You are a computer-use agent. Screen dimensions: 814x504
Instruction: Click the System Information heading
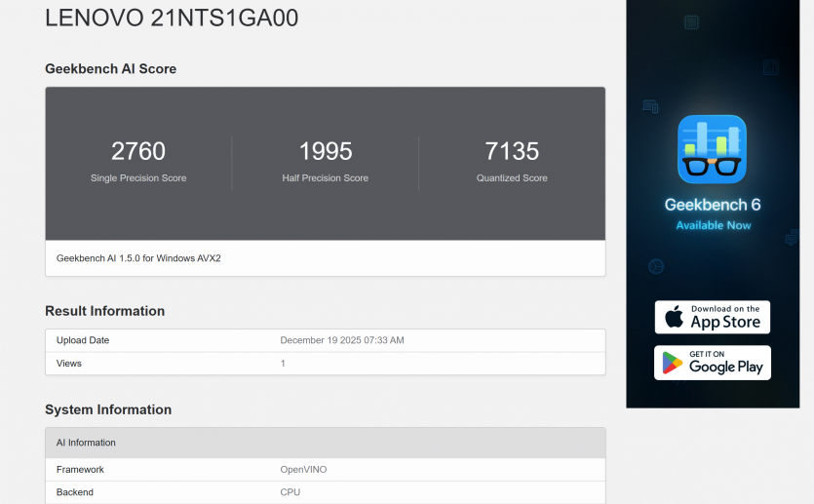point(108,409)
